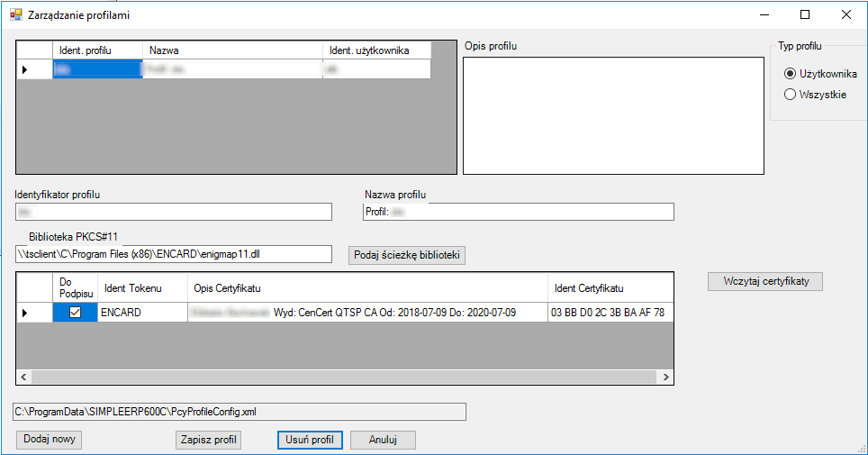Screen dimensions: 868x455
Task: Select the highlighted profile ID cell
Action: pyautogui.click(x=98, y=69)
